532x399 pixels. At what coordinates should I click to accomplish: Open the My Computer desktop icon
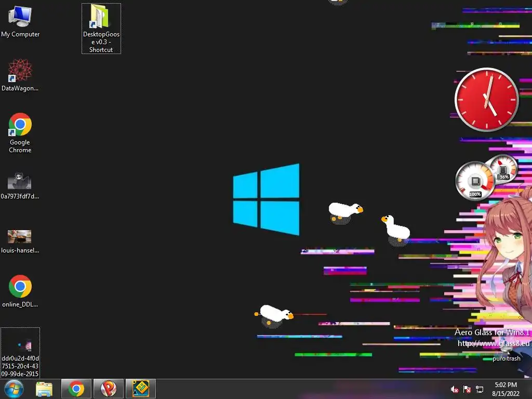pyautogui.click(x=20, y=21)
